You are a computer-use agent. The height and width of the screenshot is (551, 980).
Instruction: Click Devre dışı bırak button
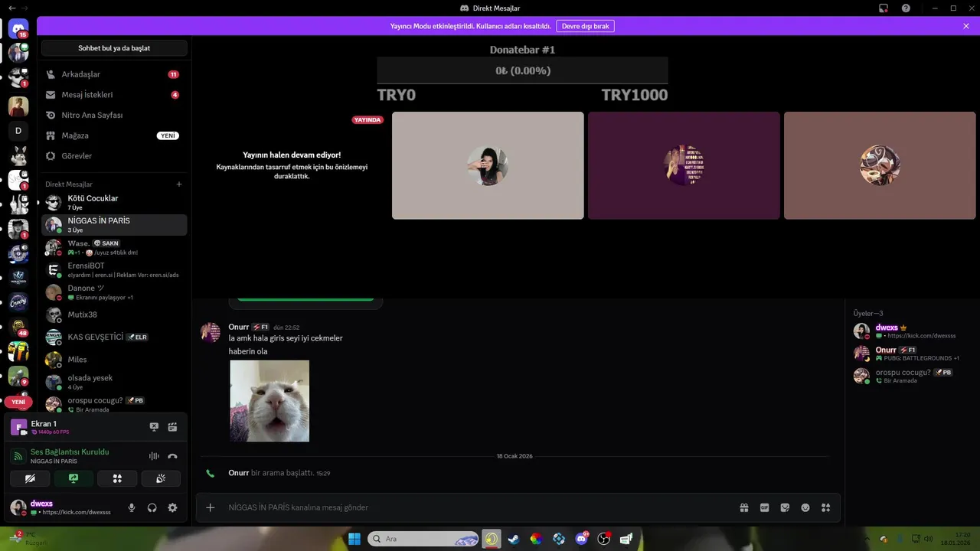pyautogui.click(x=585, y=26)
